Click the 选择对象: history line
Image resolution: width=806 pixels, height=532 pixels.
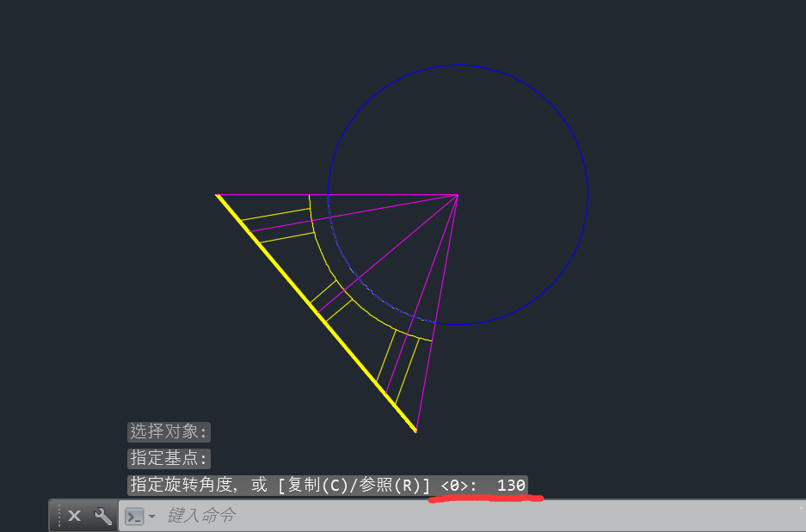pyautogui.click(x=169, y=431)
